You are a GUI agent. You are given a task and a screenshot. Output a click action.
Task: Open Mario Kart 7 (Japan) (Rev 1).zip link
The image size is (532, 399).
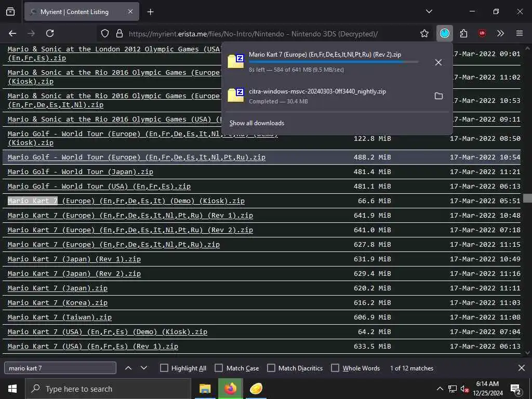click(x=74, y=259)
